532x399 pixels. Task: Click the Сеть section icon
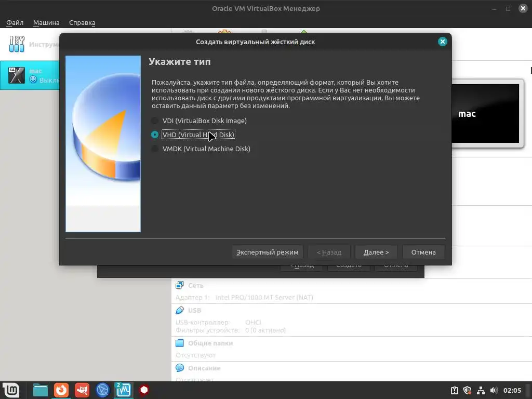[x=179, y=285]
